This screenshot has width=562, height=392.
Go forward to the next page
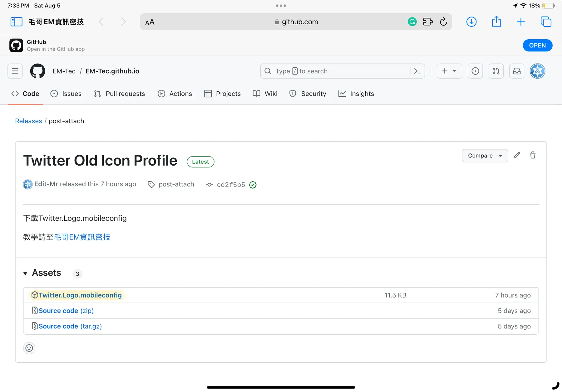123,22
